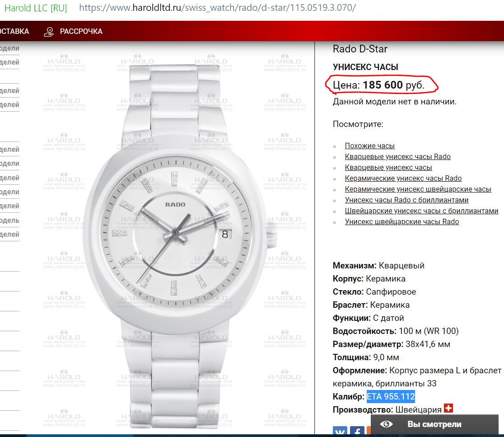Share via Facebook icon
The height and width of the screenshot is (437, 504).
pos(357,432)
